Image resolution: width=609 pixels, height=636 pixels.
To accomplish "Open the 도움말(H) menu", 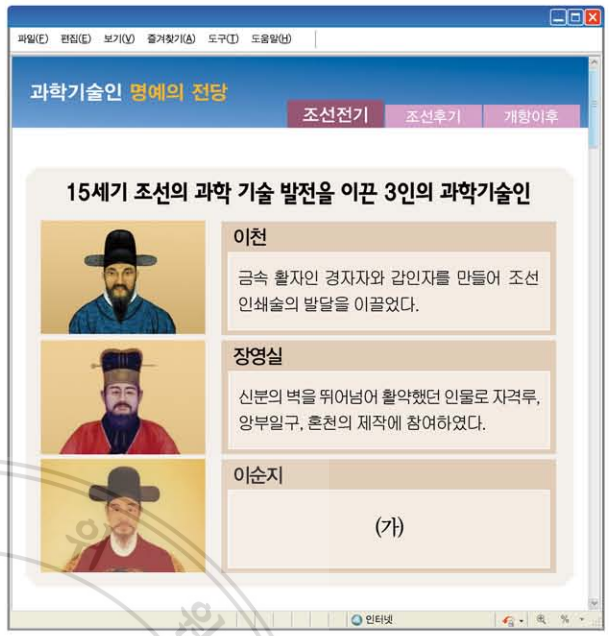I will click(271, 39).
